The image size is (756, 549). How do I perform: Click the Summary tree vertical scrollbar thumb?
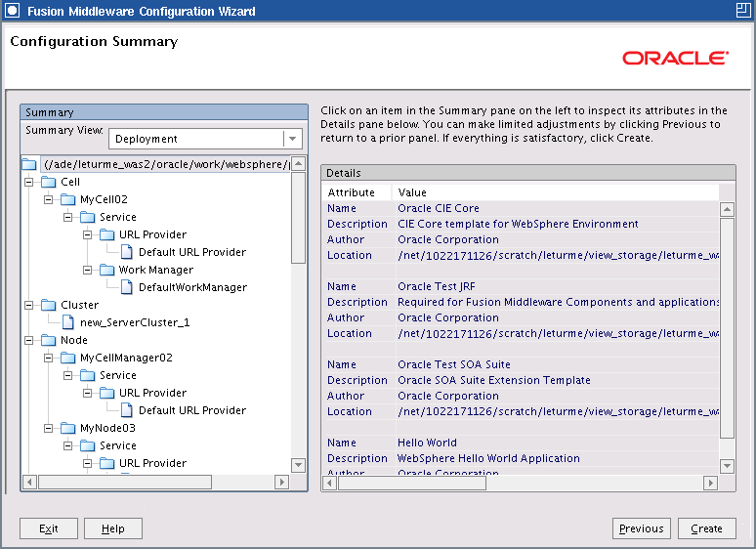coord(299,218)
